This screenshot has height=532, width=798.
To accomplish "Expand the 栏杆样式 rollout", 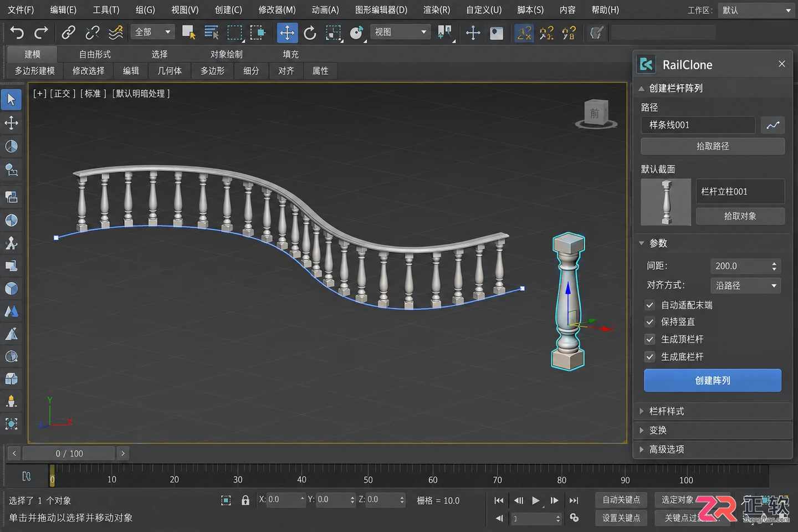I will tap(713, 411).
